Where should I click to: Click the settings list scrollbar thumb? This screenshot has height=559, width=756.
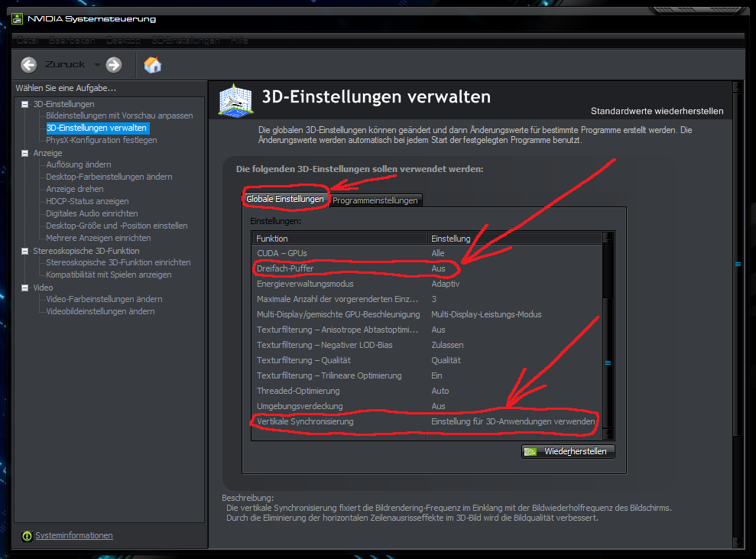coord(608,362)
